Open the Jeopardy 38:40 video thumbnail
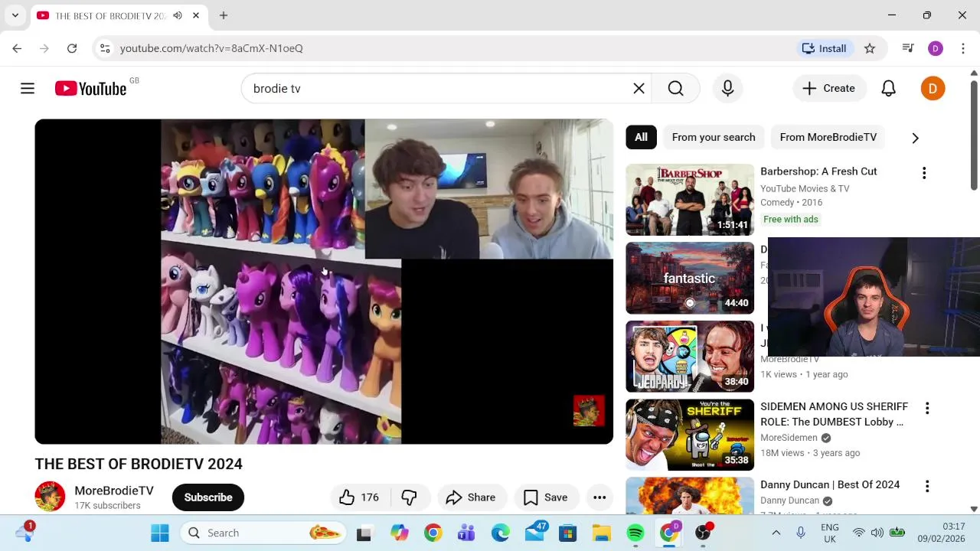This screenshot has width=980, height=551. point(690,357)
